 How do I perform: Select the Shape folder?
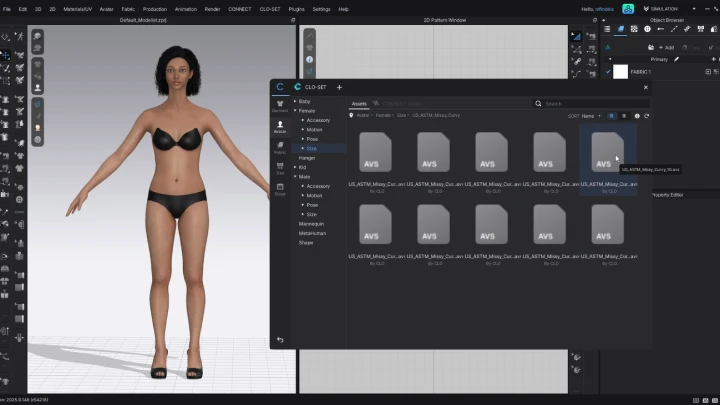click(306, 243)
